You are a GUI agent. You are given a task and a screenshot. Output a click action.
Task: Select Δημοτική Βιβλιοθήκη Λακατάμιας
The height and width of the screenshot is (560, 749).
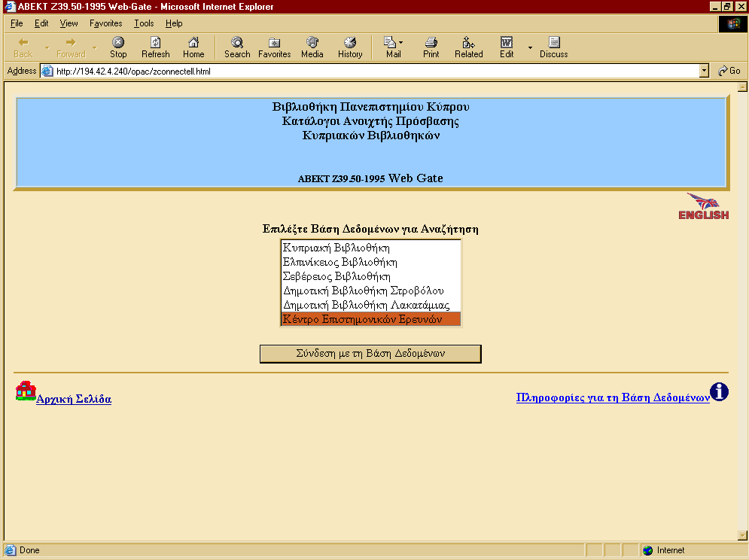click(370, 305)
